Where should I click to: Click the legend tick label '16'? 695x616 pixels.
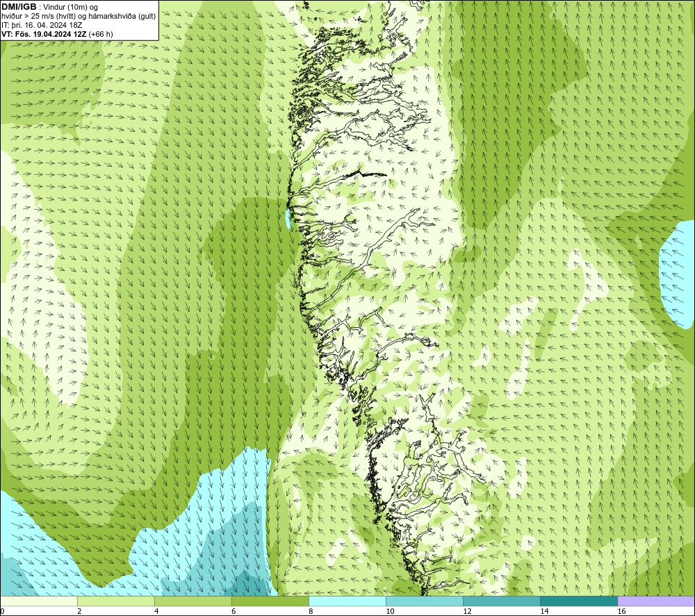tap(621, 611)
